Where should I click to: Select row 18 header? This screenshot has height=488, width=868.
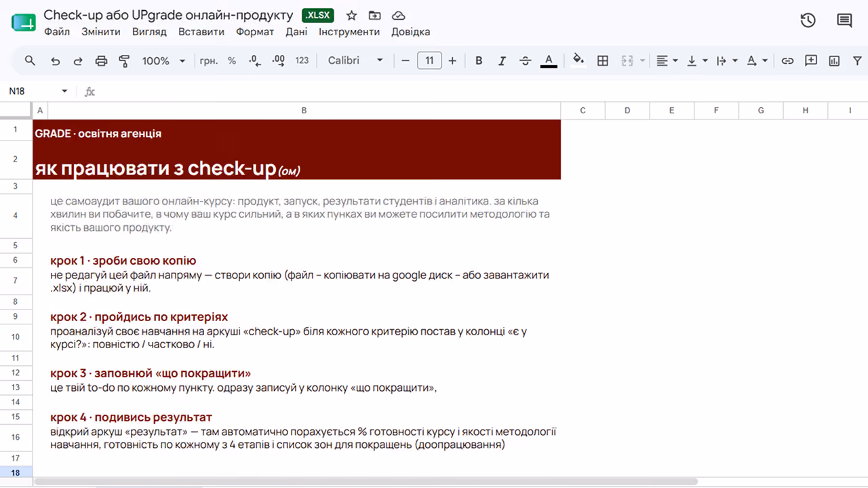pos(16,473)
